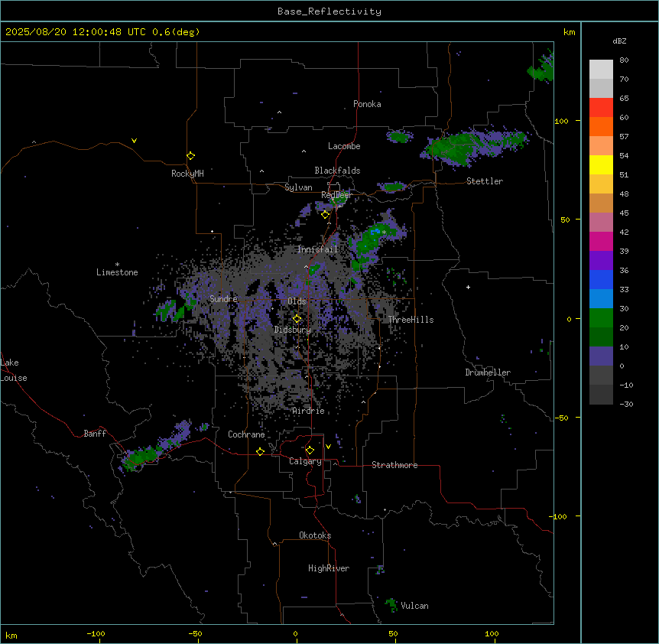
Task: Click the 100 tick label on right axis
Action: [561, 121]
